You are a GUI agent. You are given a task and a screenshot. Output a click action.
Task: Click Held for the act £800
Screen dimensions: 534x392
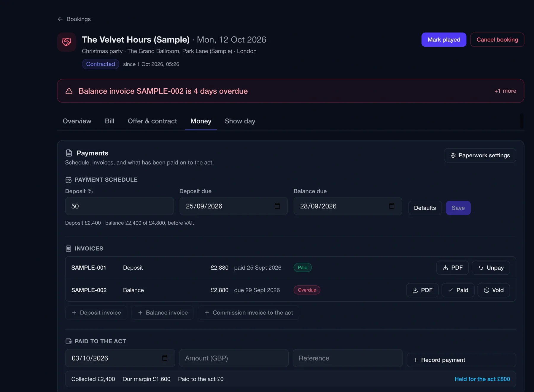(x=482, y=379)
